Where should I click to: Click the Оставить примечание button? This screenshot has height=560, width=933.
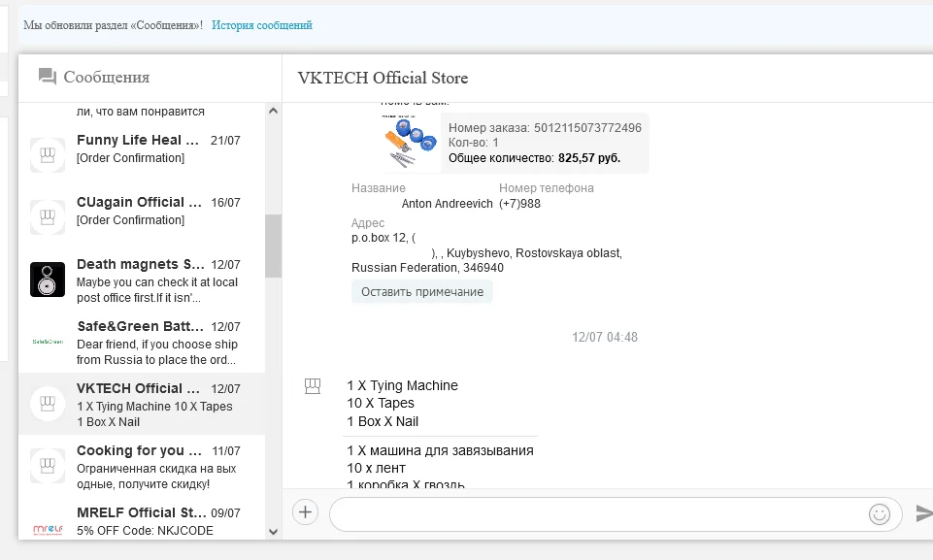point(422,291)
